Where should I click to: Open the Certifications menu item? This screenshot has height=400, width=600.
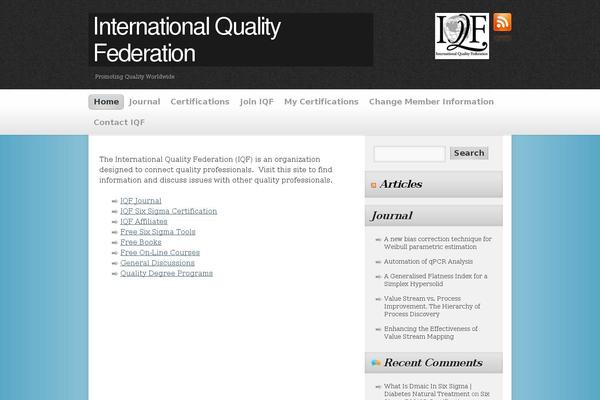coord(200,102)
